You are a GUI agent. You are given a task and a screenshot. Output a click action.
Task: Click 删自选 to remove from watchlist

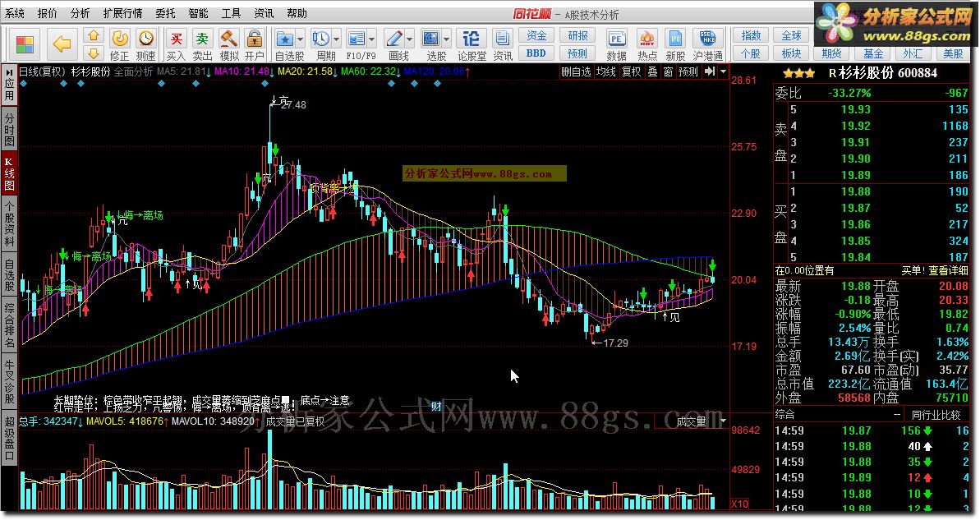(x=576, y=71)
